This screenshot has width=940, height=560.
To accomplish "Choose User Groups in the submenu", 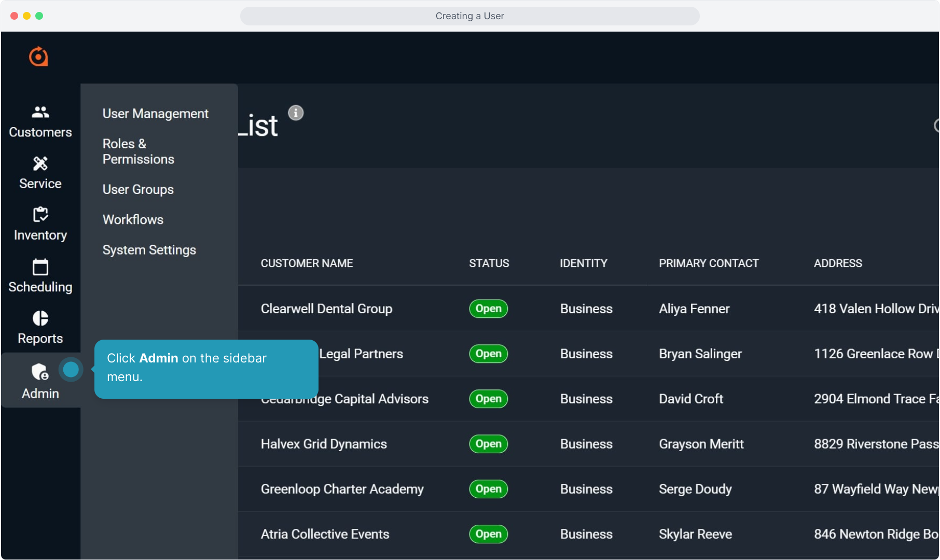I will click(x=138, y=189).
